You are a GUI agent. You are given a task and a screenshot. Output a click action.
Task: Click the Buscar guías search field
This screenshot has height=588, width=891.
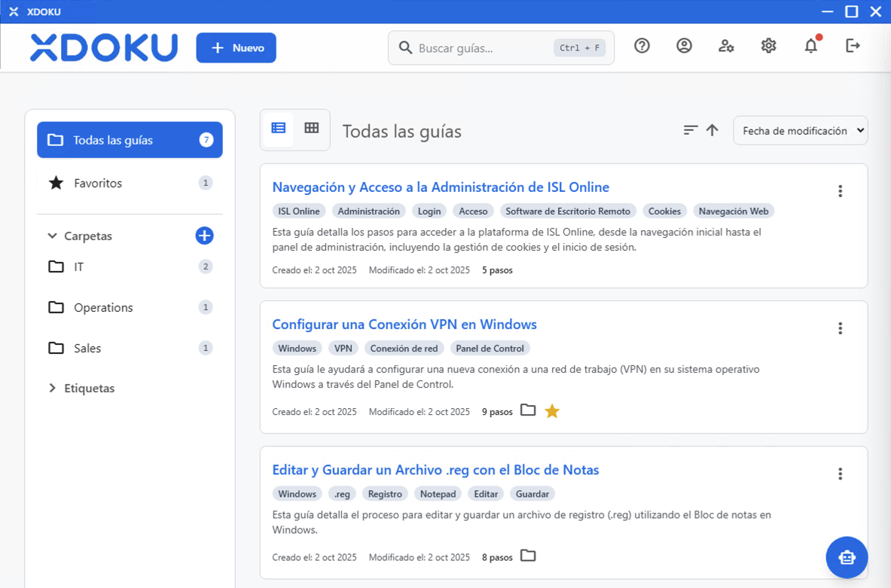coord(482,48)
